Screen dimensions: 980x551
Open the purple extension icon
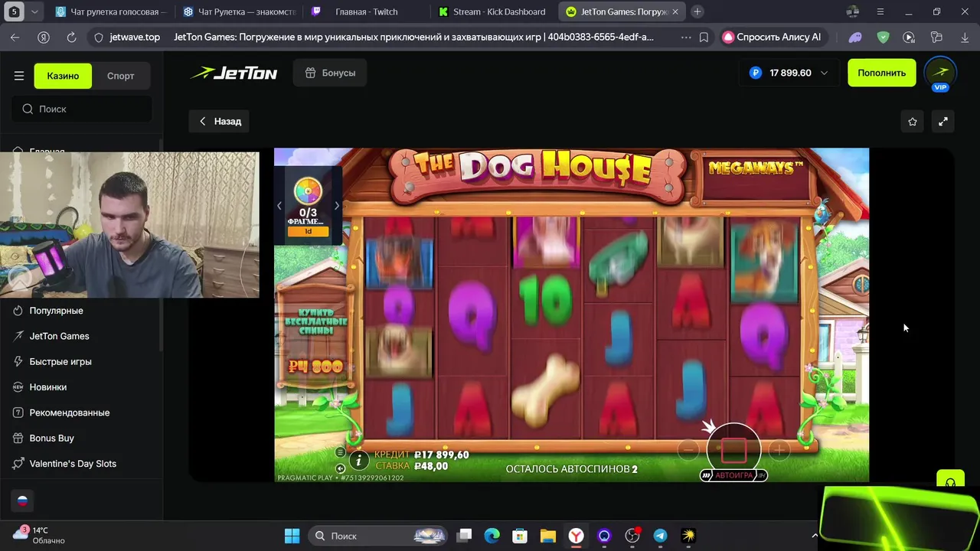pyautogui.click(x=856, y=37)
